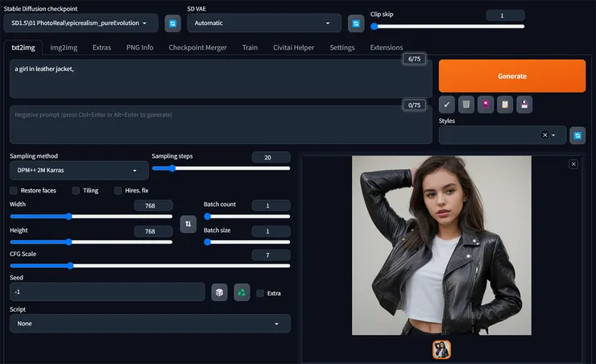Screen dimensions: 596x364
Task: Click the Height value box
Action: click(x=154, y=231)
